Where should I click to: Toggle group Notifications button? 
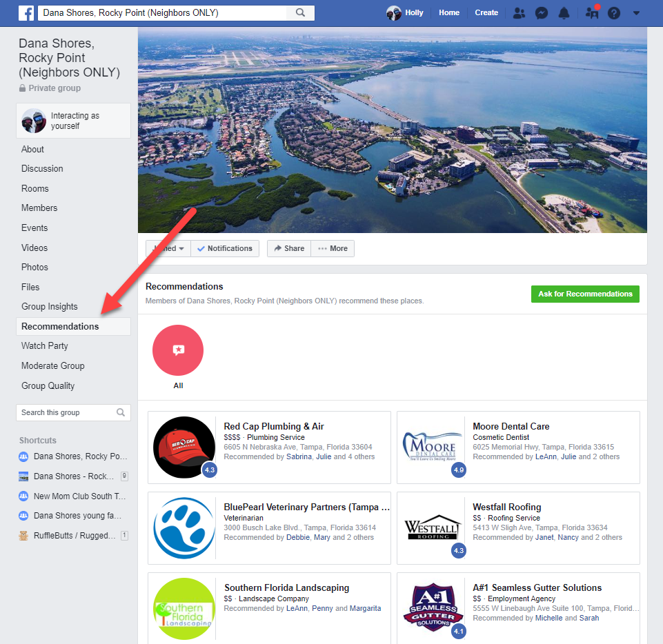click(x=225, y=248)
